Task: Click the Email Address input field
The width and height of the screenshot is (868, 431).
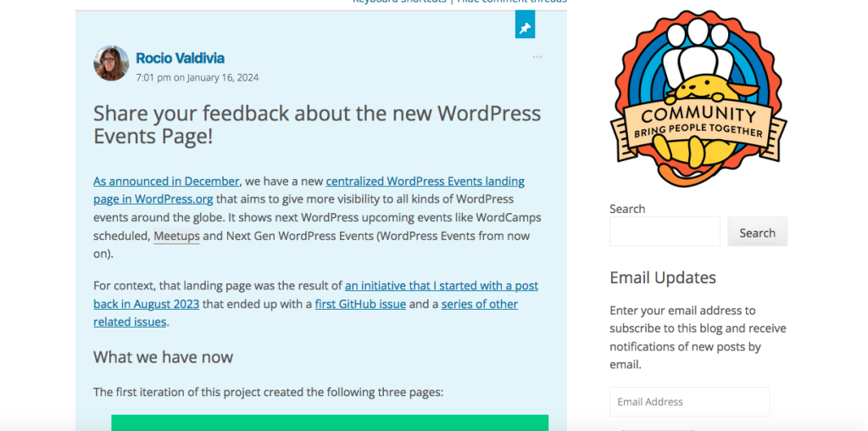Action: coord(690,401)
